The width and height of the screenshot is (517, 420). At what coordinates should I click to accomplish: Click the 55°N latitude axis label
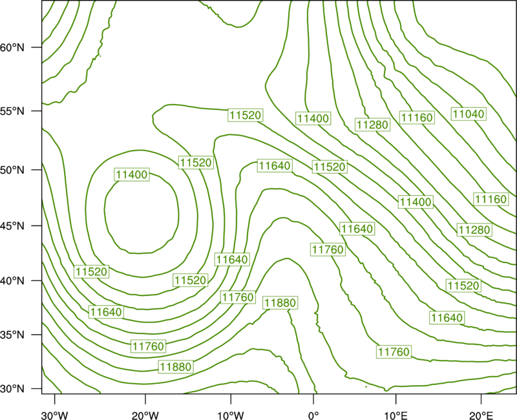pos(12,111)
